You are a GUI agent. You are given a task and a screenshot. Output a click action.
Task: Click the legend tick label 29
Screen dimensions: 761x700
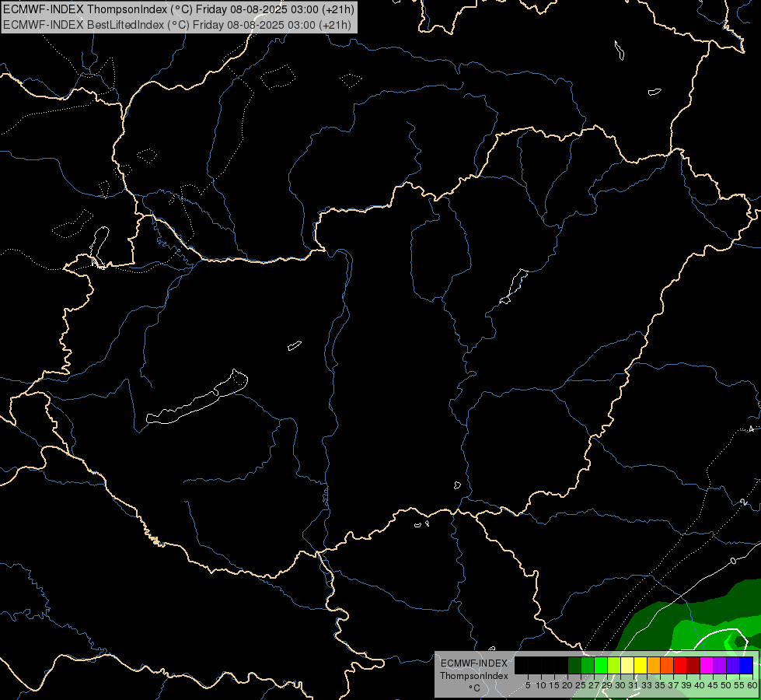click(x=606, y=685)
